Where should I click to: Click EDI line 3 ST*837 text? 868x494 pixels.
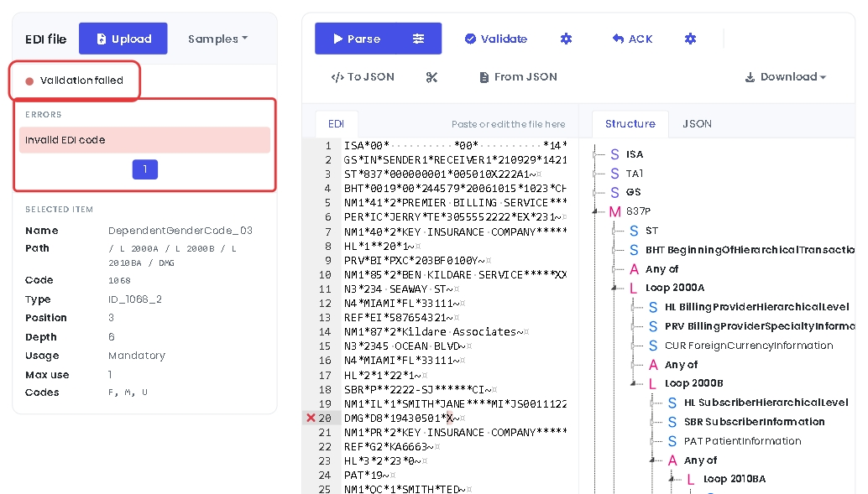click(440, 174)
